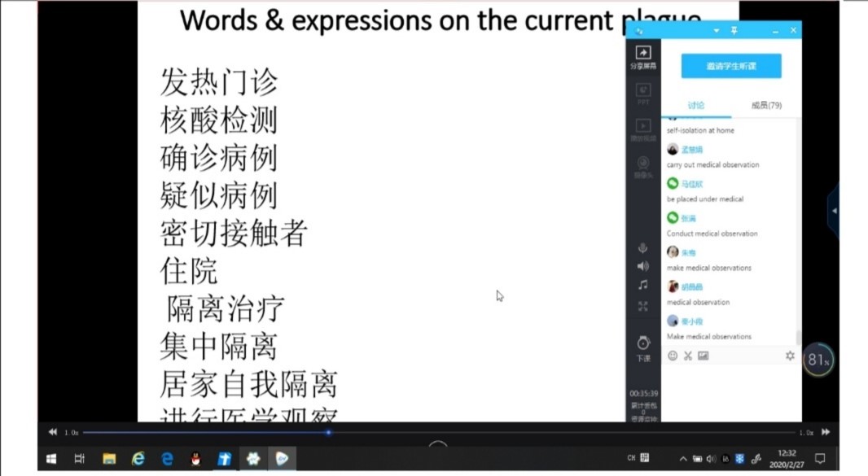Expand the collapsed side panel arrow at right edge

click(x=834, y=211)
